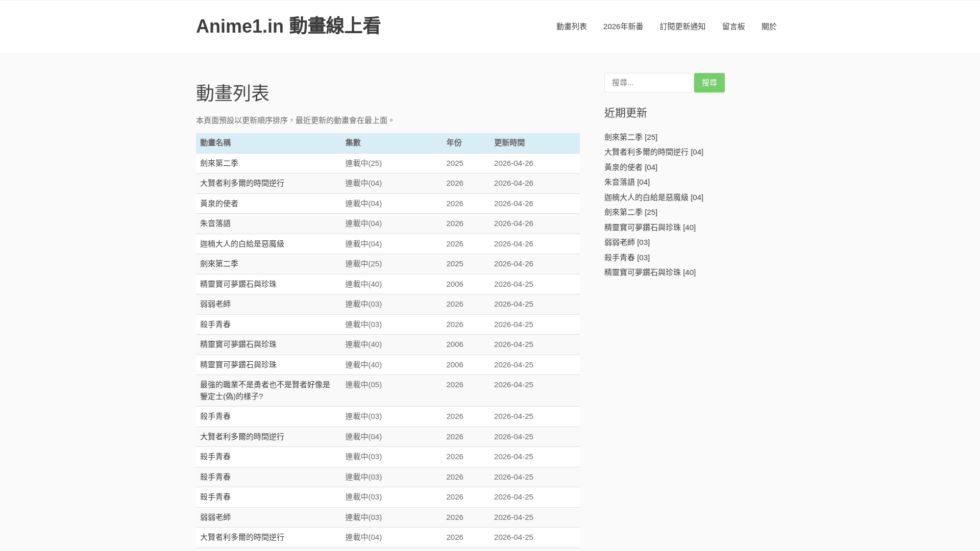
Task: Open the Anime1.in 動畫線上看 site title
Action: 288,26
